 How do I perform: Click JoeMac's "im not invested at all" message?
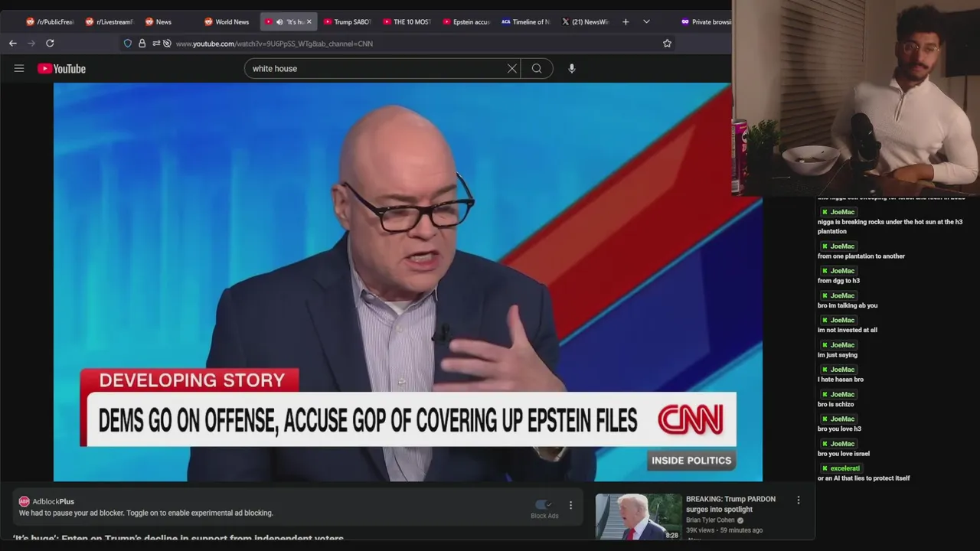(x=848, y=330)
